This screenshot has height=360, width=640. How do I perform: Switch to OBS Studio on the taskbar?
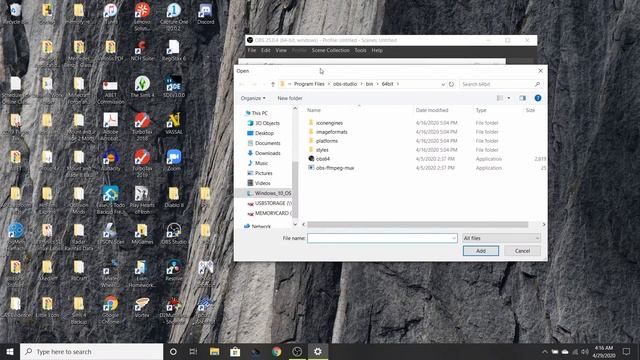pos(297,351)
